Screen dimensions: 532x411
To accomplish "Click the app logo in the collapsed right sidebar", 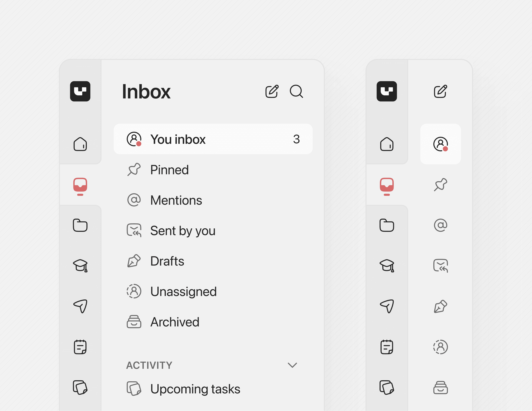I will (x=387, y=91).
